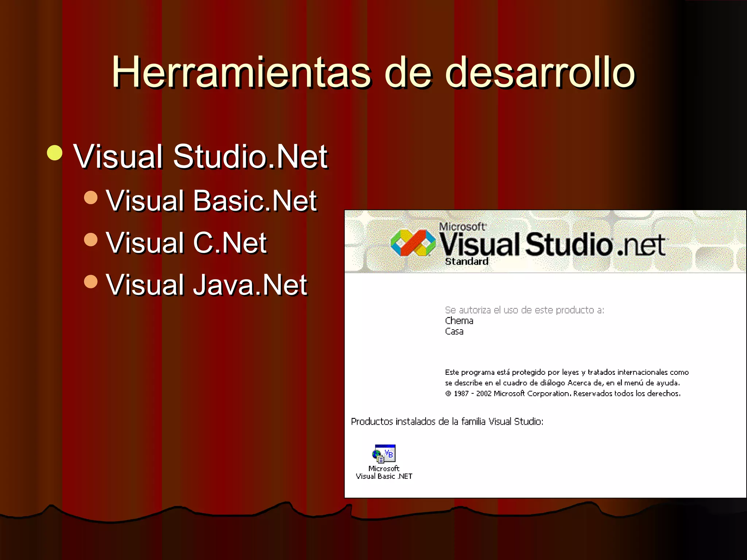Click the 'Visual Basic.Net' sub-bullet text
Image resolution: width=747 pixels, height=560 pixels.
point(211,201)
